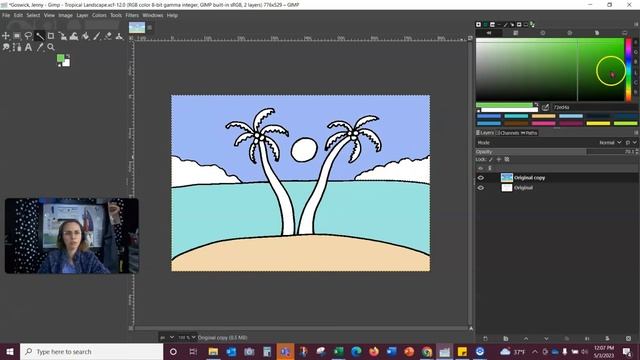This screenshot has height=360, width=640.
Task: Create a new layer from Layers panel footer
Action: click(x=485, y=338)
